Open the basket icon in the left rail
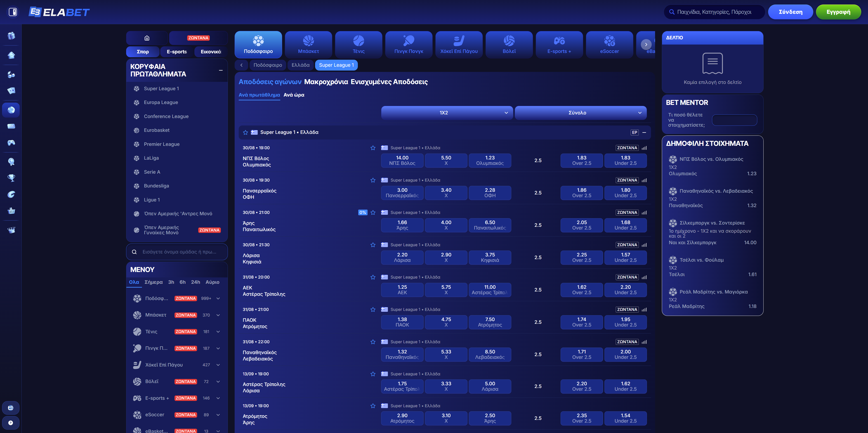The image size is (868, 433). 11,211
